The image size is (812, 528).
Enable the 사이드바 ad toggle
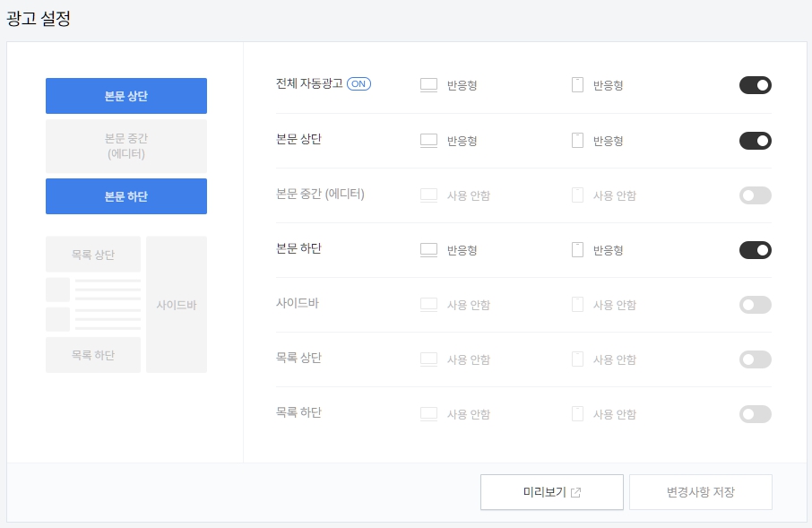click(755, 305)
